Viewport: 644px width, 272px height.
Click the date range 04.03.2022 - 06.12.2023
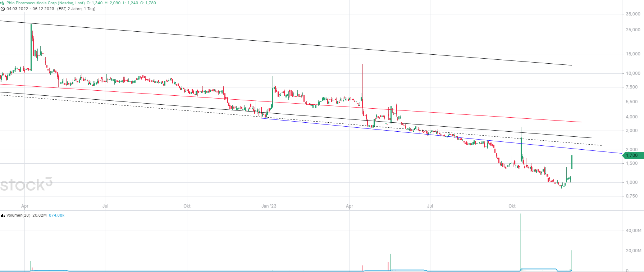coord(31,9)
